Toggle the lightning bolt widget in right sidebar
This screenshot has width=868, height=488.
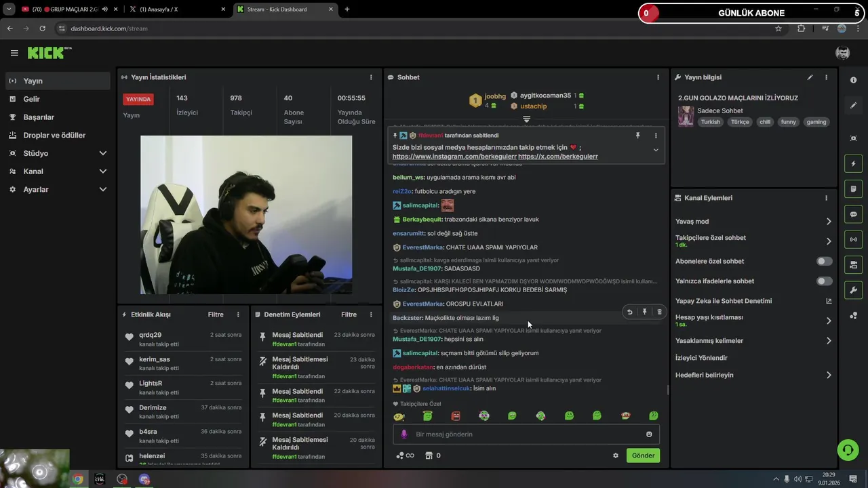pos(853,164)
